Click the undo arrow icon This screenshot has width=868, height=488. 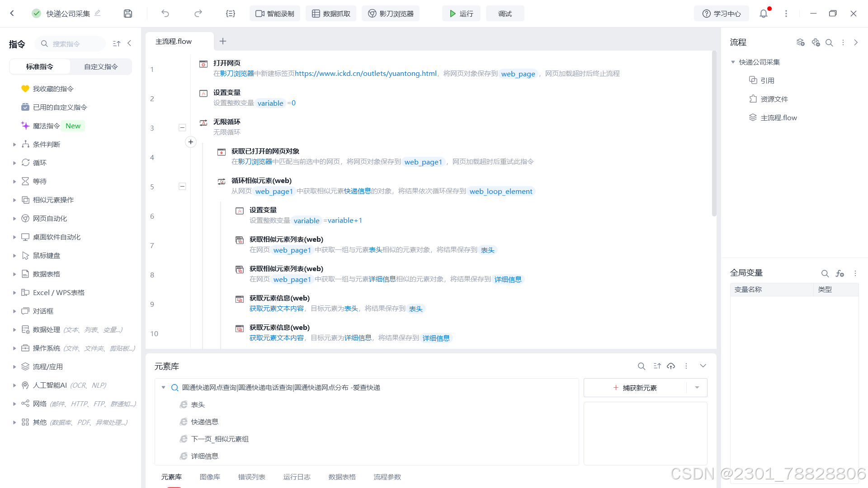click(165, 14)
